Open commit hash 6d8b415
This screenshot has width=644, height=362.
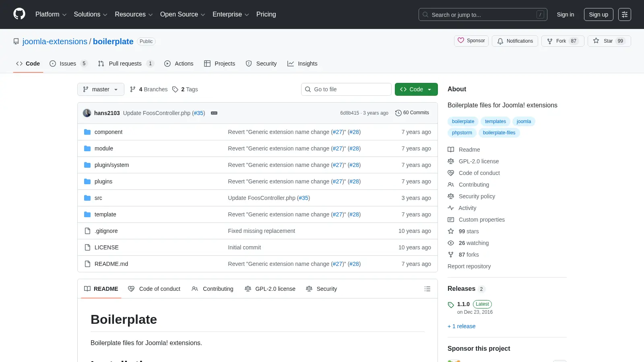point(349,113)
